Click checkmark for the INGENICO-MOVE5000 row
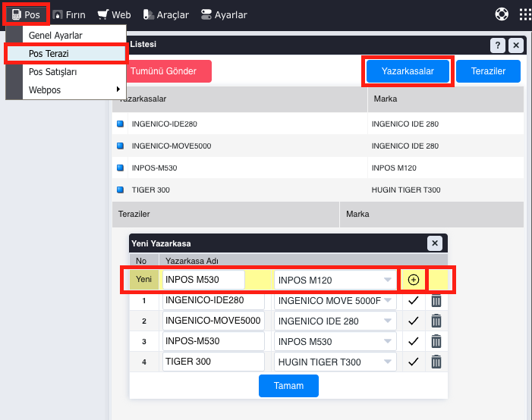The width and height of the screenshot is (532, 420). (413, 321)
